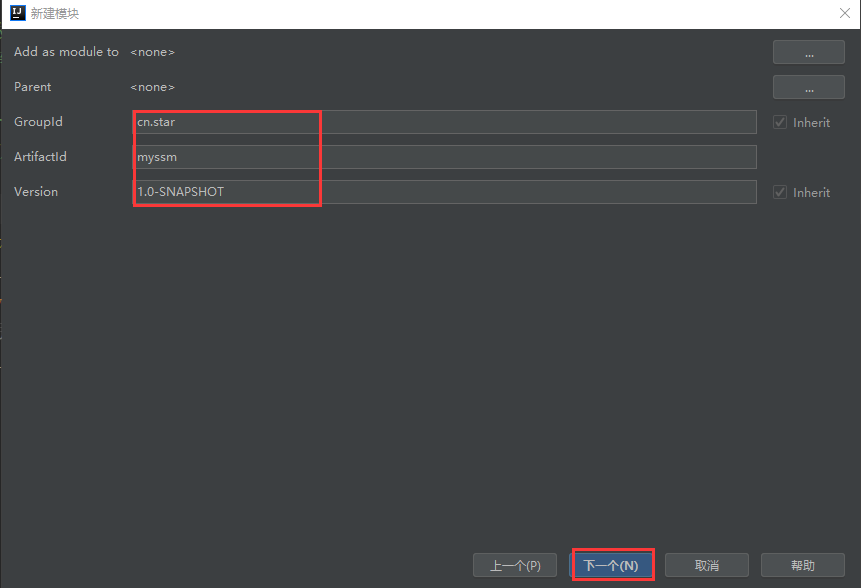
Task: Click the "..." button beside Parent
Action: tap(808, 86)
